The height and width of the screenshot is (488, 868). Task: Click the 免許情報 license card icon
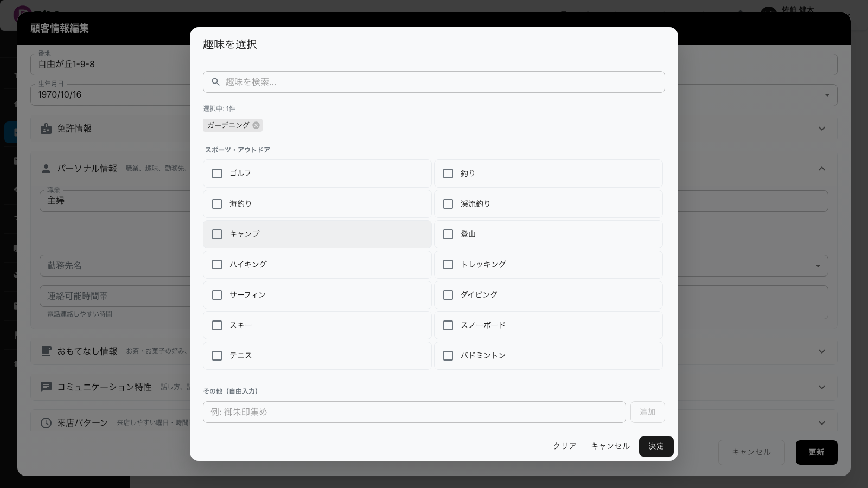point(46,129)
